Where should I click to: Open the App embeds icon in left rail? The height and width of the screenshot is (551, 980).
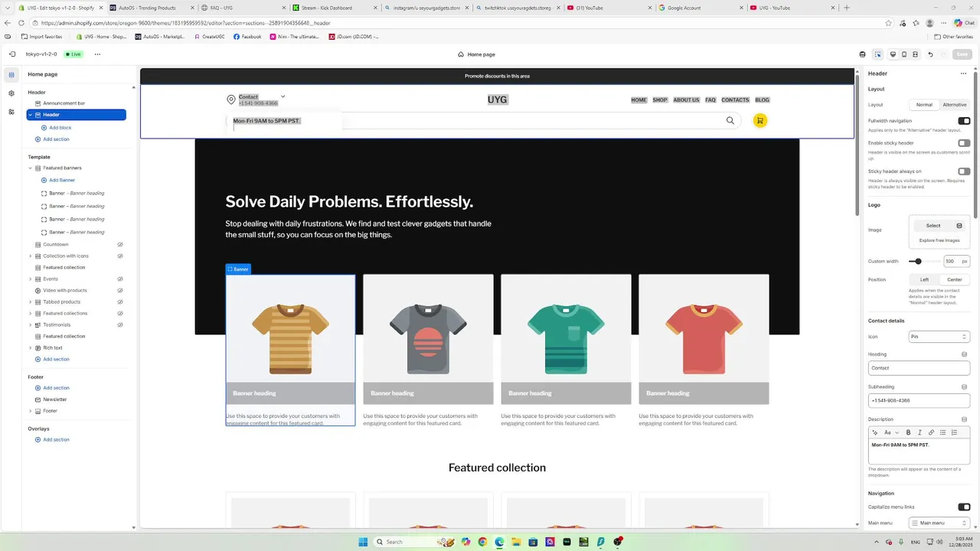[x=11, y=112]
